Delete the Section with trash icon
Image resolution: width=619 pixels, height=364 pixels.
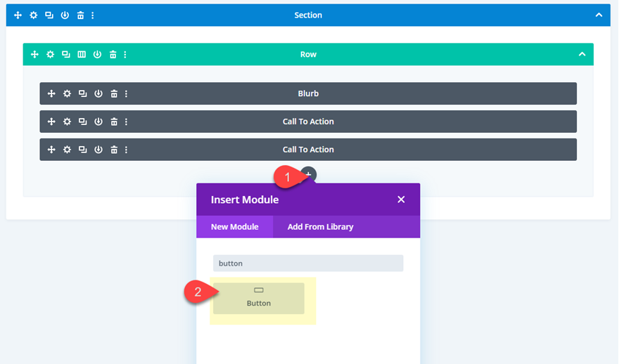click(80, 15)
